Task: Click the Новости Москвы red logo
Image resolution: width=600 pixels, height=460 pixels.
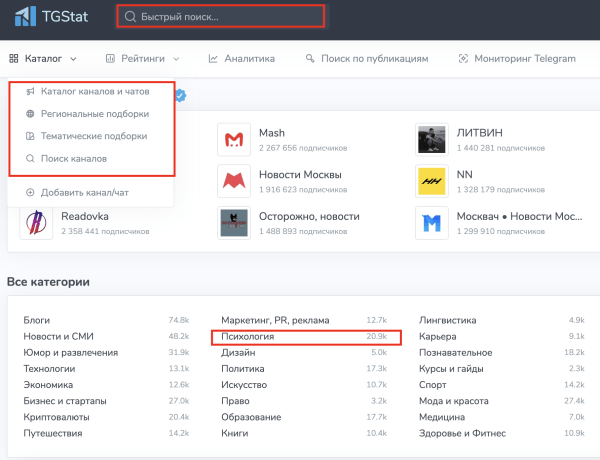Action: (234, 181)
